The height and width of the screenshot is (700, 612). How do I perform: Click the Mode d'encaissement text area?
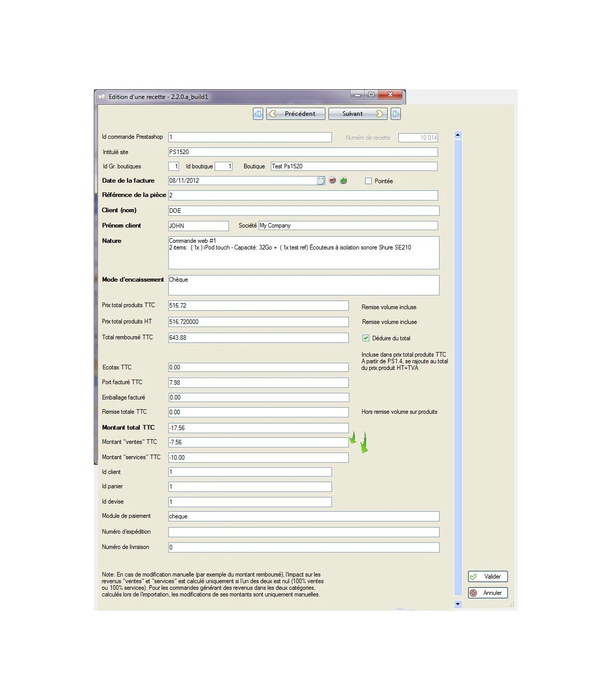pos(303,285)
